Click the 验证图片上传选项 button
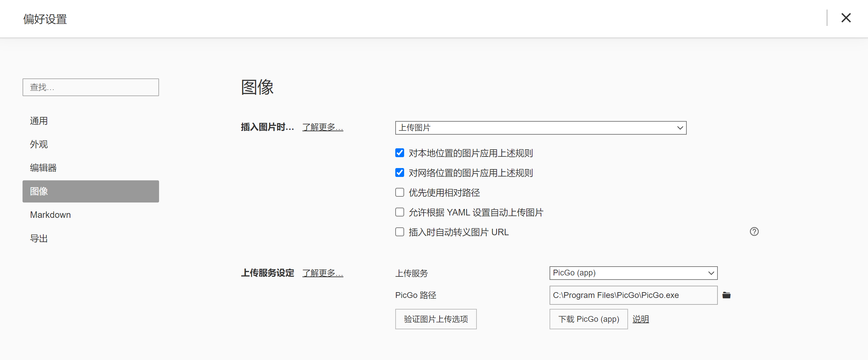Image resolution: width=868 pixels, height=360 pixels. [x=436, y=319]
